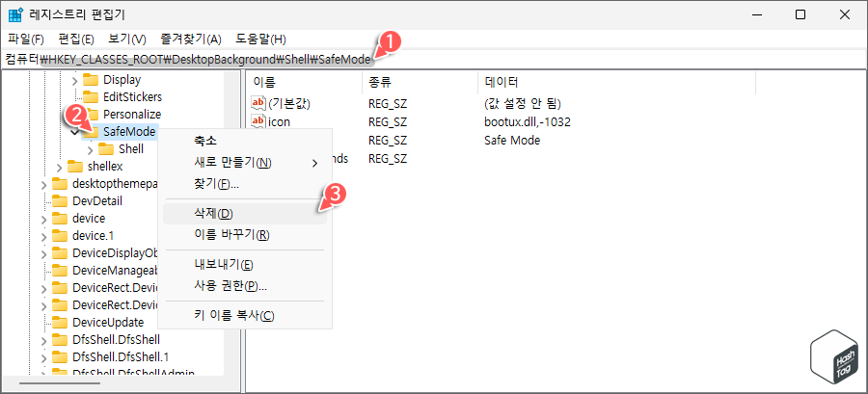Expand the Shell subkey under SafeMode

coord(91,149)
